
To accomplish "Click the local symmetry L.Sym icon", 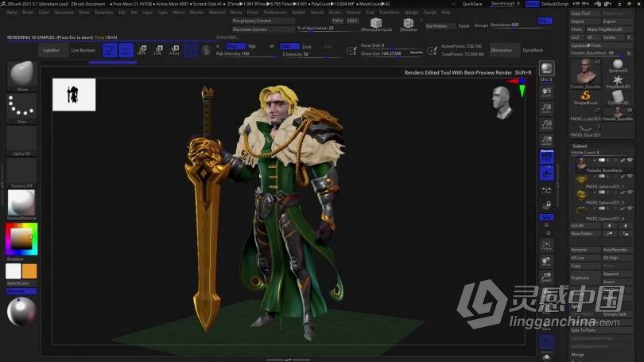I will [547, 189].
